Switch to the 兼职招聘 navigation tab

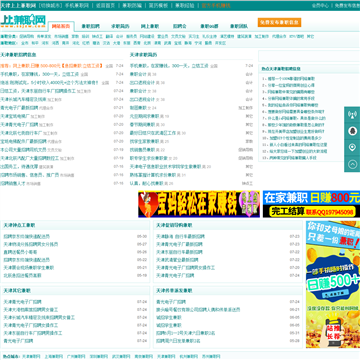coord(91,26)
